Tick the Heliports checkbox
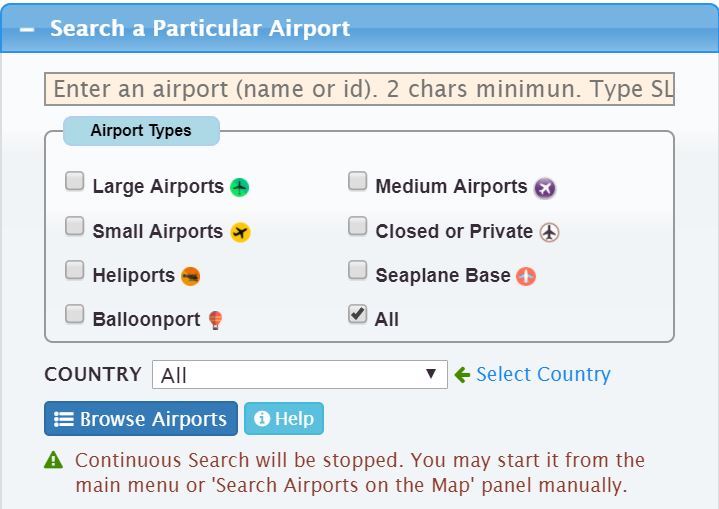The height and width of the screenshot is (509, 719). [x=74, y=270]
